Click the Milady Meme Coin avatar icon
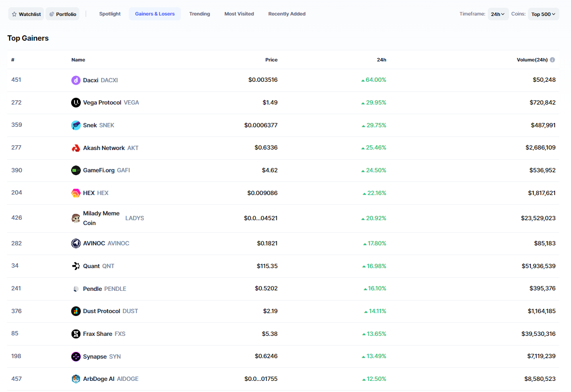 76,218
